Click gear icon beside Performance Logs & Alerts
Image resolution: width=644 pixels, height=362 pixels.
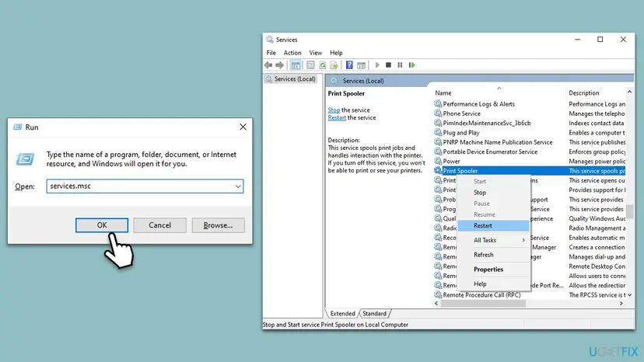438,104
